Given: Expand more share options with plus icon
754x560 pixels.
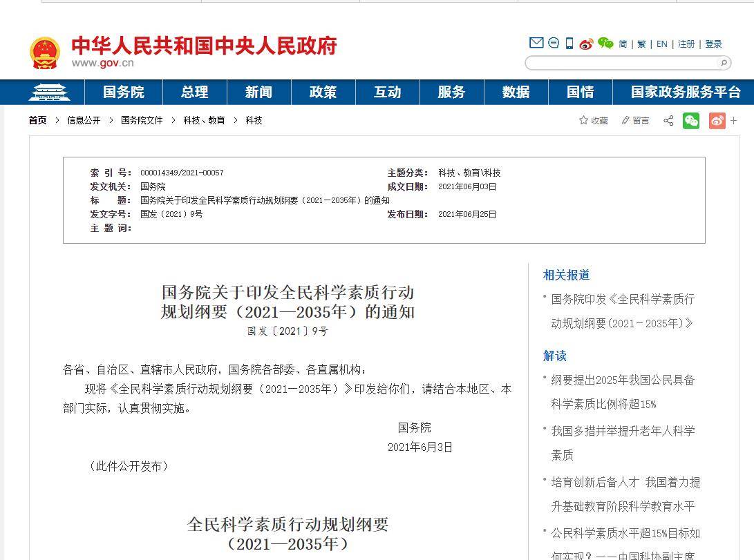Looking at the screenshot, I should click(733, 121).
